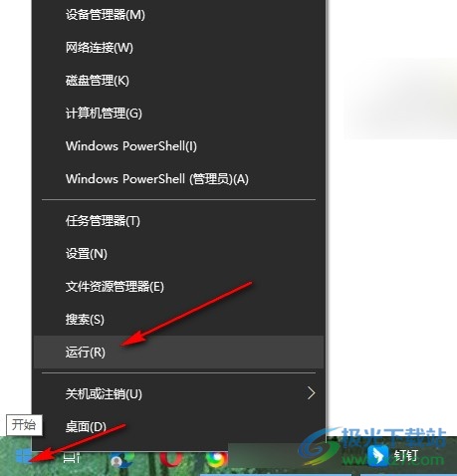
Task: Open the DingTalk (钉钉) app icon
Action: (393, 456)
